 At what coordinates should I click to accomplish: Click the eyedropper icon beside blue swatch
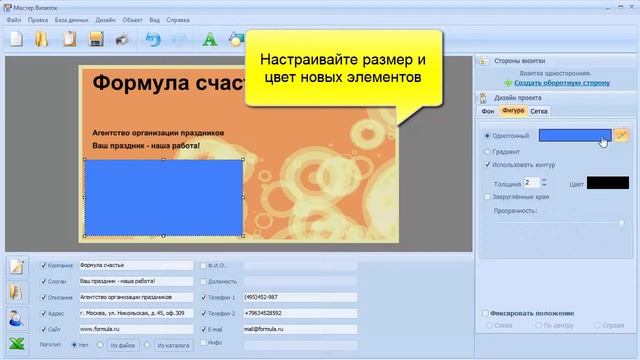[x=621, y=135]
